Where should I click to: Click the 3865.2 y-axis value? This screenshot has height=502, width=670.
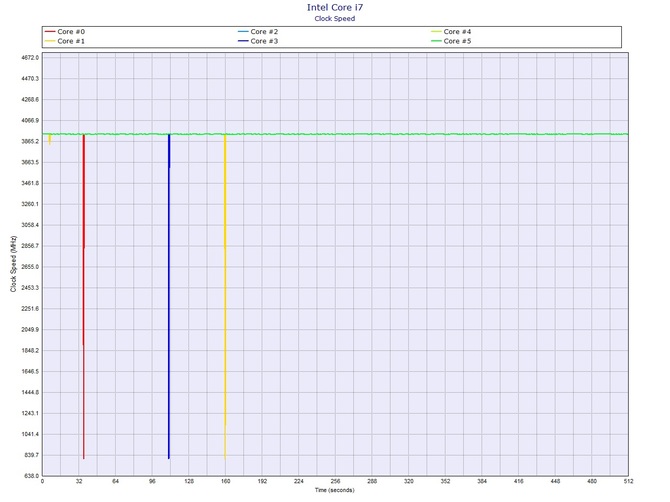coord(30,141)
